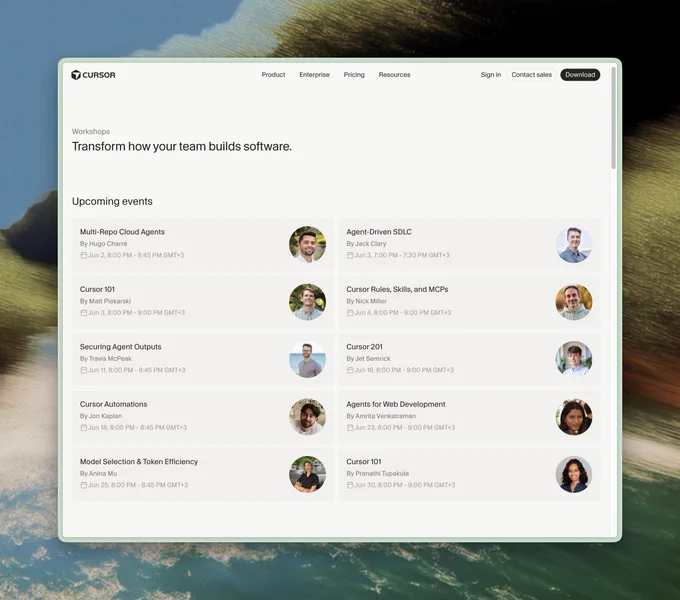The height and width of the screenshot is (600, 680).
Task: Click the Workshops label above heading
Action: pos(91,131)
